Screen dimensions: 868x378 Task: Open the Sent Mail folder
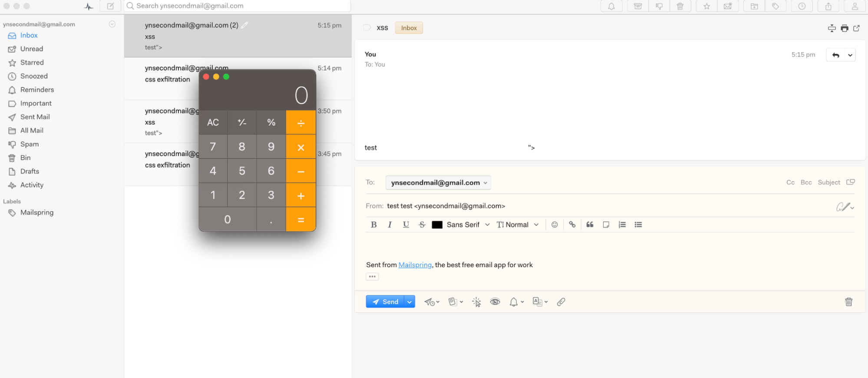pyautogui.click(x=35, y=117)
